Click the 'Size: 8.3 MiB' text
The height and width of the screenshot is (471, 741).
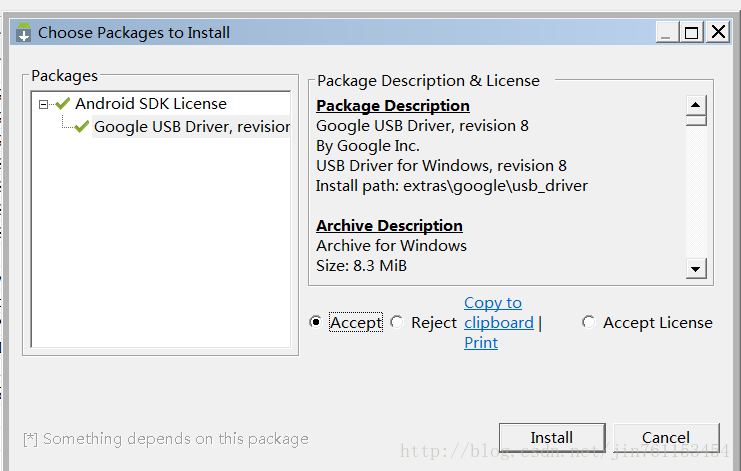(x=362, y=266)
